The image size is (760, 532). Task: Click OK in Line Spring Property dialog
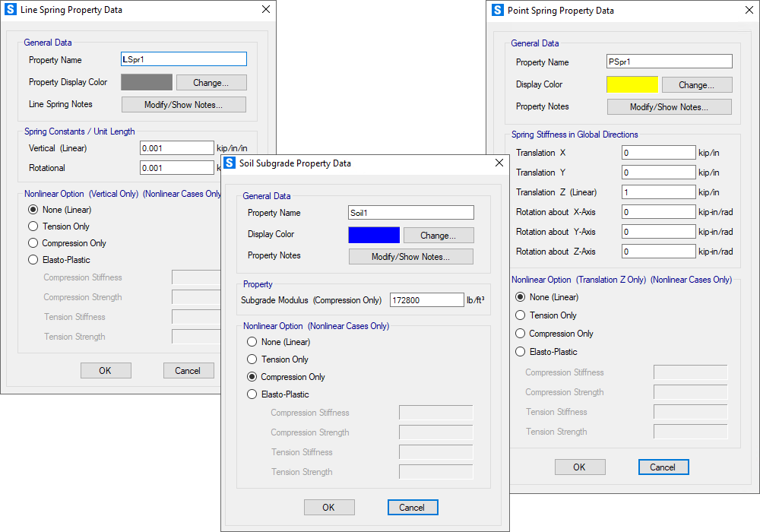click(106, 371)
